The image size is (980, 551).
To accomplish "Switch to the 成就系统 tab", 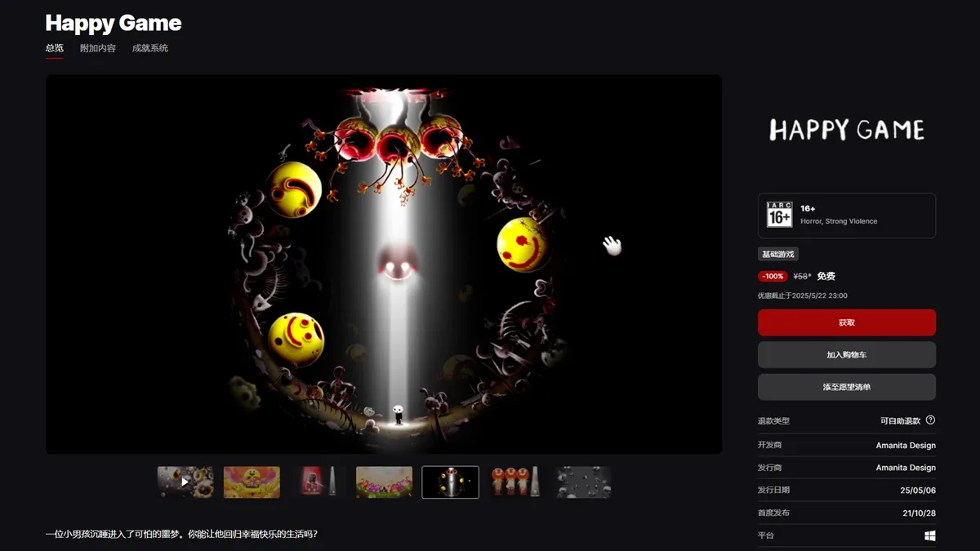I will (150, 48).
